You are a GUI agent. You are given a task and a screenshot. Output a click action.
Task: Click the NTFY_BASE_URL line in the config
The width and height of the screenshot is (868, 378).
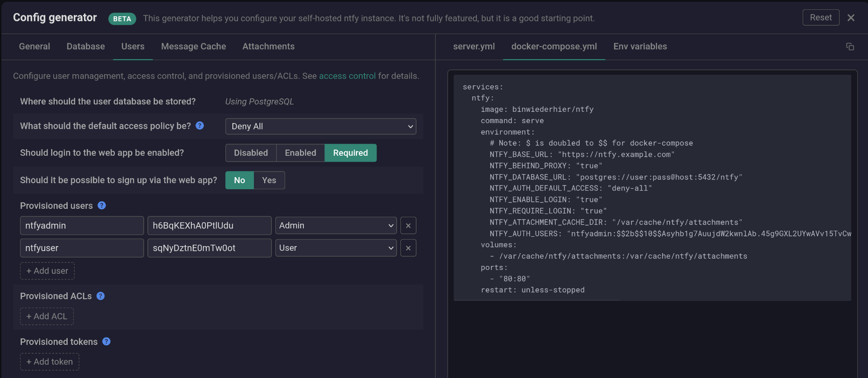pyautogui.click(x=582, y=155)
